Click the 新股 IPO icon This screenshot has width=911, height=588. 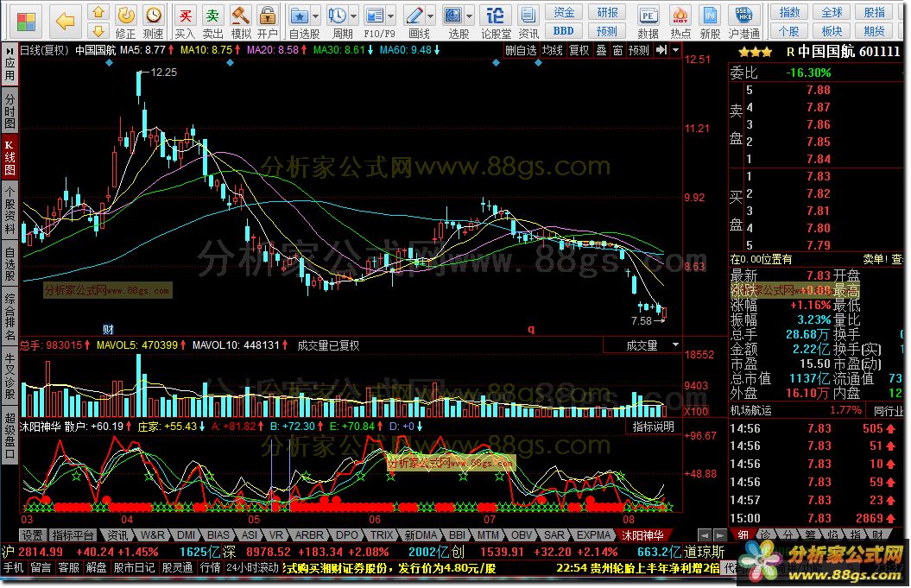pos(710,22)
